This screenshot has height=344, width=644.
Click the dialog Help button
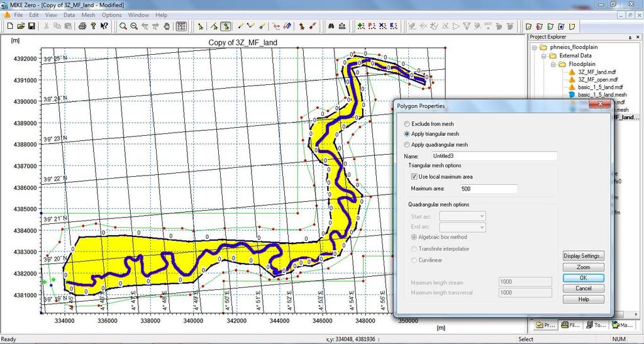[583, 299]
